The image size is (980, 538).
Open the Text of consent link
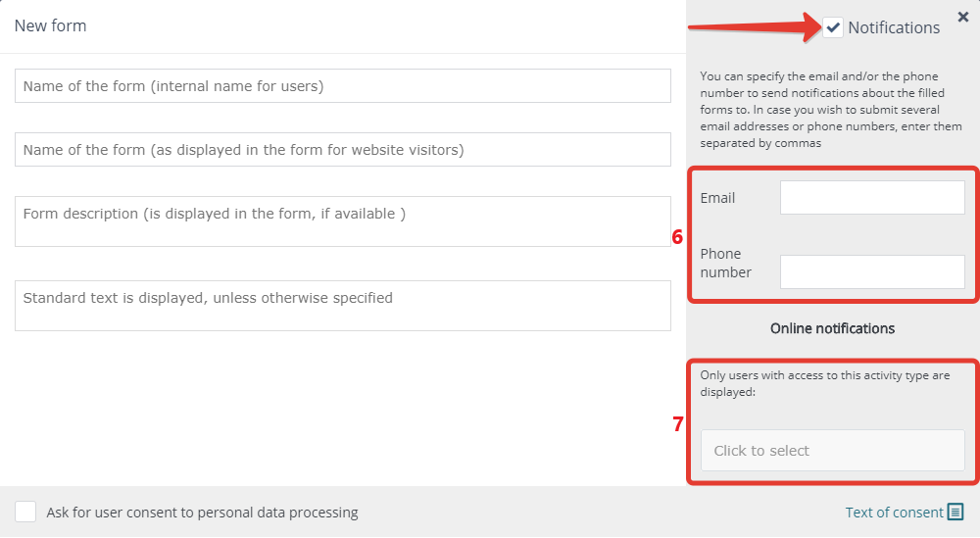coord(894,513)
